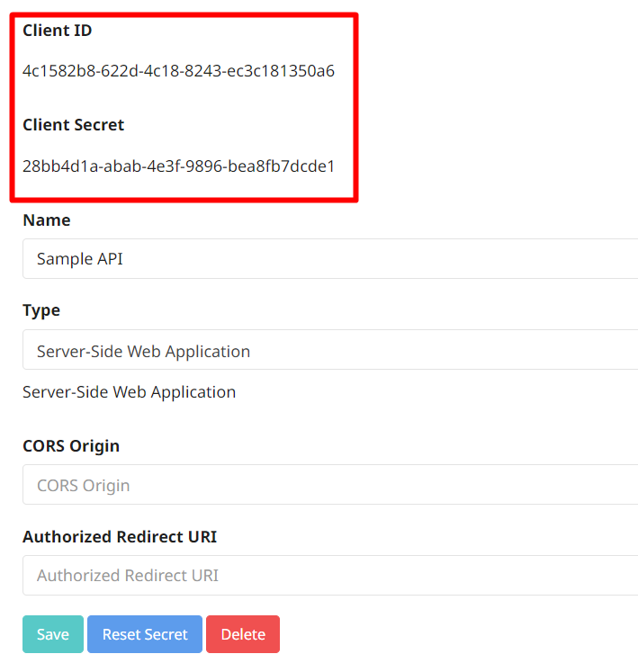Viewport: 638px width, 672px height.
Task: Click the red Delete button
Action: click(x=242, y=634)
